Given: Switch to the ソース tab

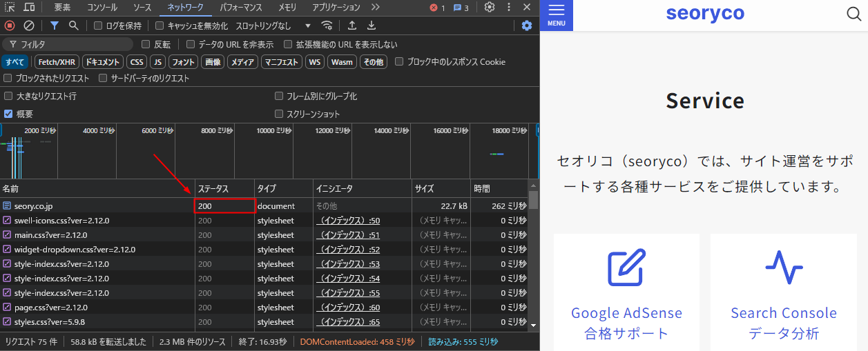Looking at the screenshot, I should pyautogui.click(x=142, y=8).
